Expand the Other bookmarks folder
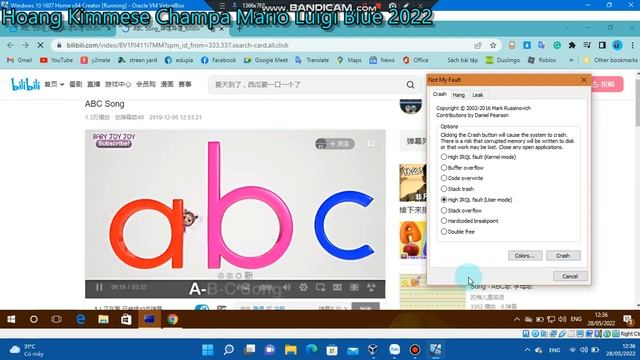This screenshot has width=640, height=360. (610, 60)
